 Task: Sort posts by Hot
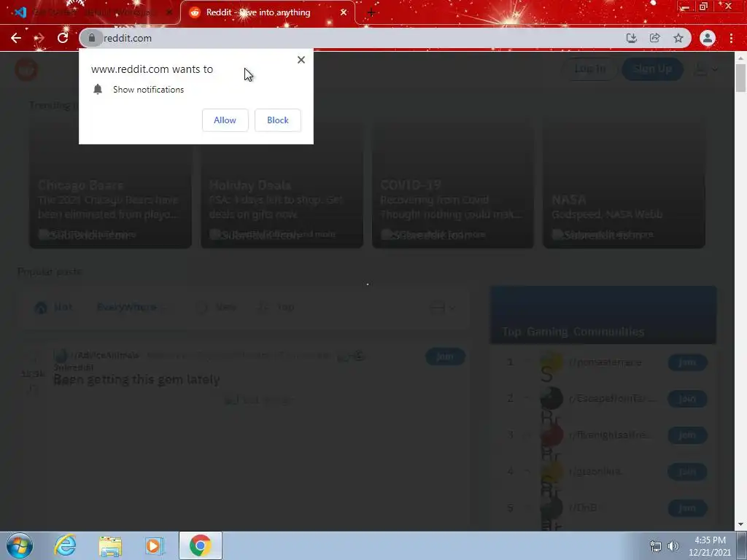tap(54, 307)
